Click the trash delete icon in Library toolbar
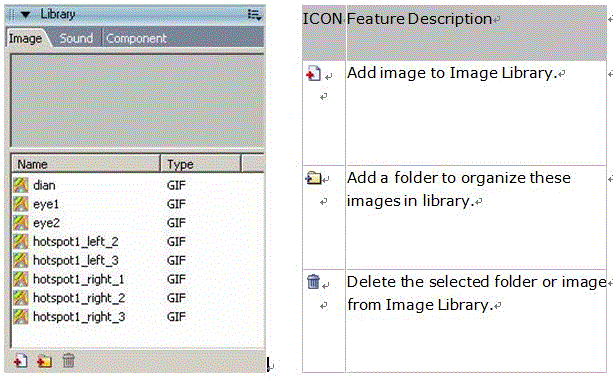 (68, 361)
